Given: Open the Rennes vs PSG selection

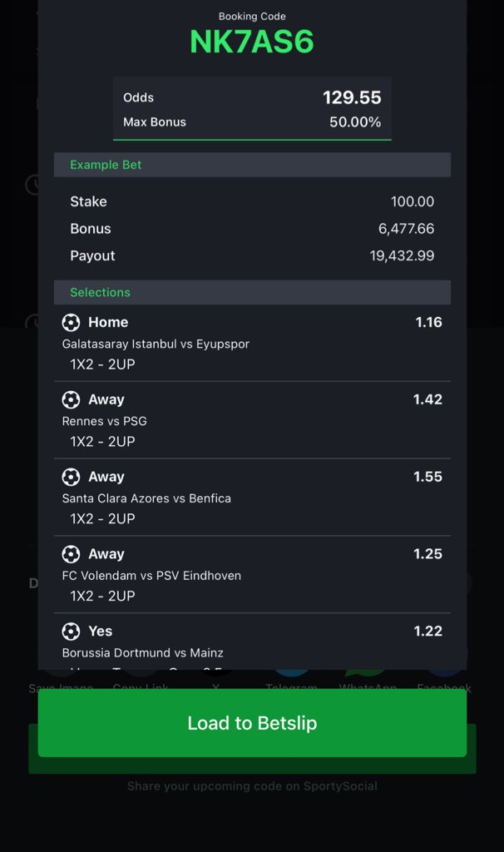Looking at the screenshot, I should 252,420.
